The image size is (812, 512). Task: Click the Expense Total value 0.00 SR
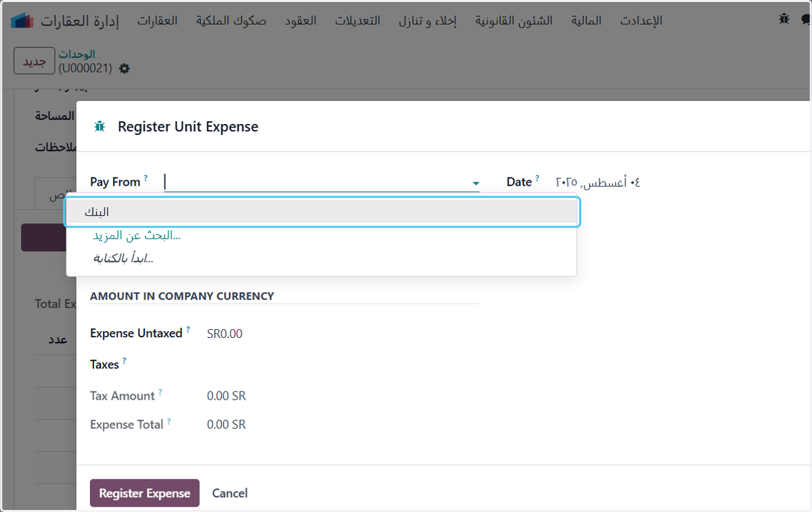226,425
